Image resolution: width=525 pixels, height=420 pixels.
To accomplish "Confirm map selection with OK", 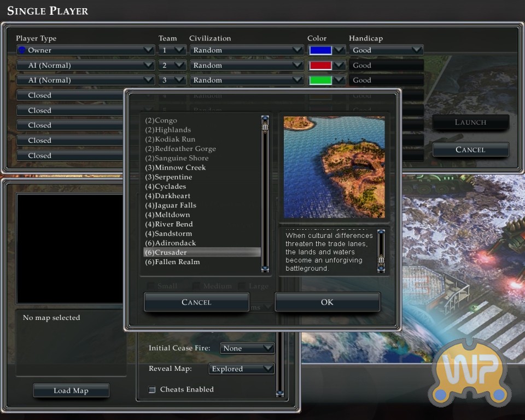I will click(327, 302).
